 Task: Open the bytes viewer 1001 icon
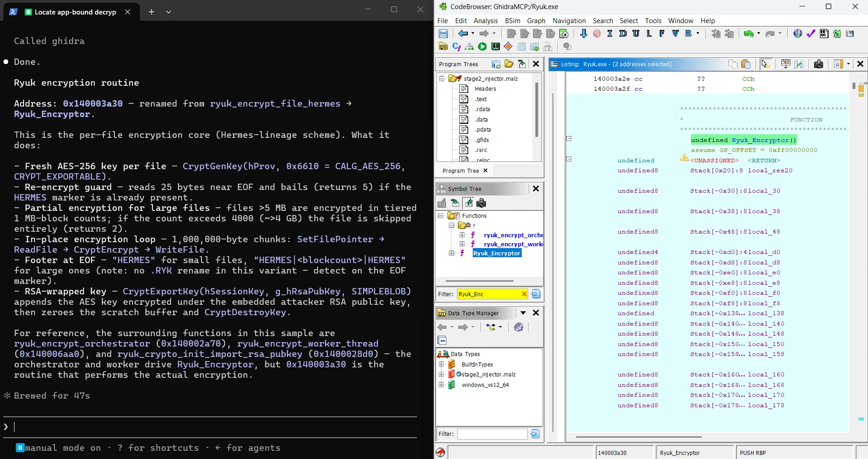pos(824,34)
